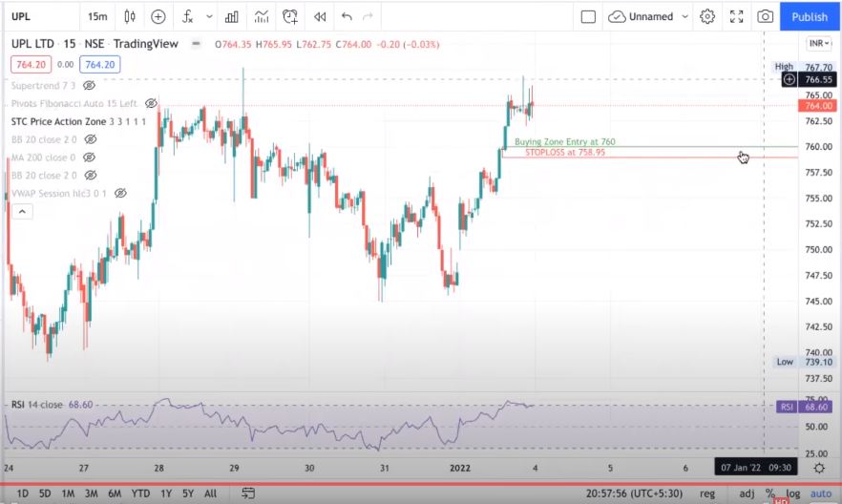Open the fx indicators menu
The image size is (842, 504).
coord(188,16)
